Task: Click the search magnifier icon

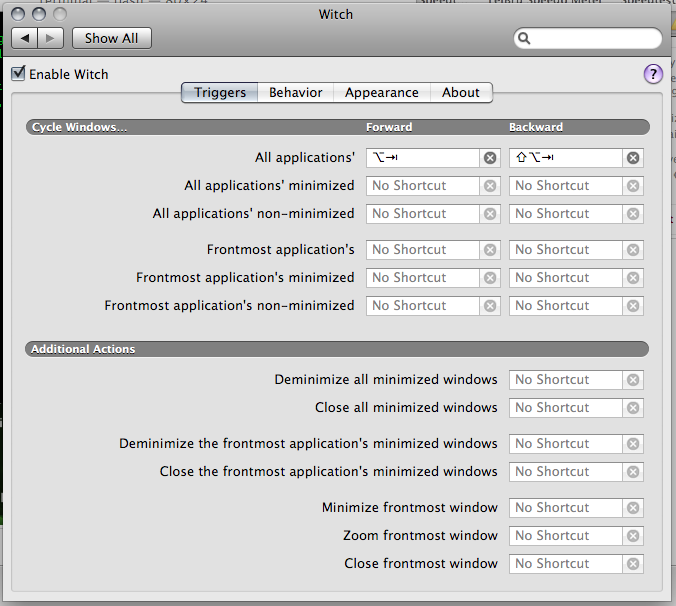Action: click(524, 39)
